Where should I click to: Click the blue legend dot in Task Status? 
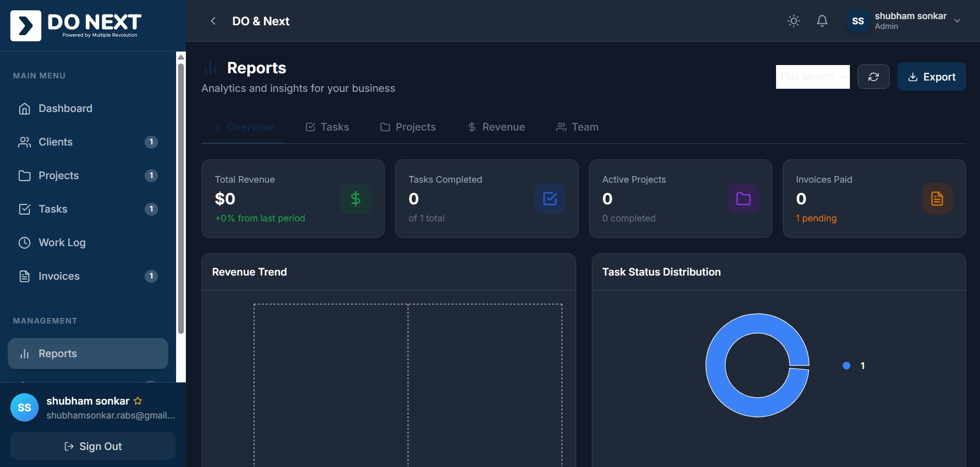(x=846, y=366)
